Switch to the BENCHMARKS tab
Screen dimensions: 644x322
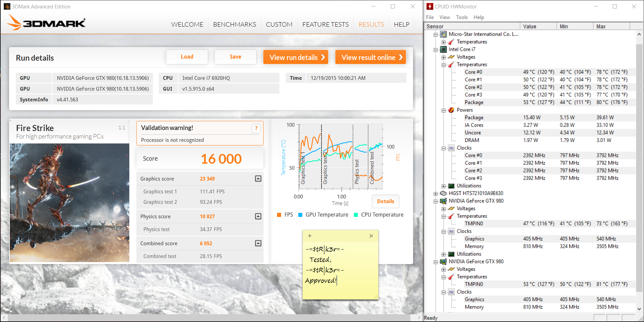point(235,25)
